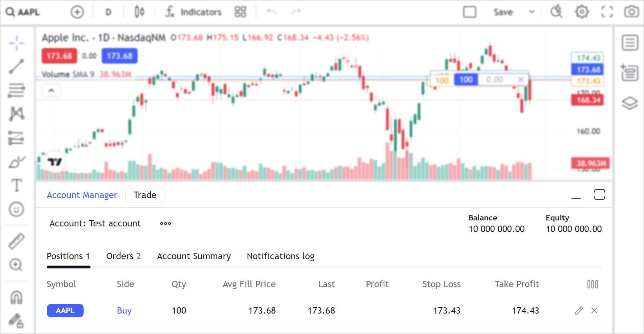Select the trend line drawing tool
This screenshot has width=644, height=334.
pyautogui.click(x=16, y=66)
